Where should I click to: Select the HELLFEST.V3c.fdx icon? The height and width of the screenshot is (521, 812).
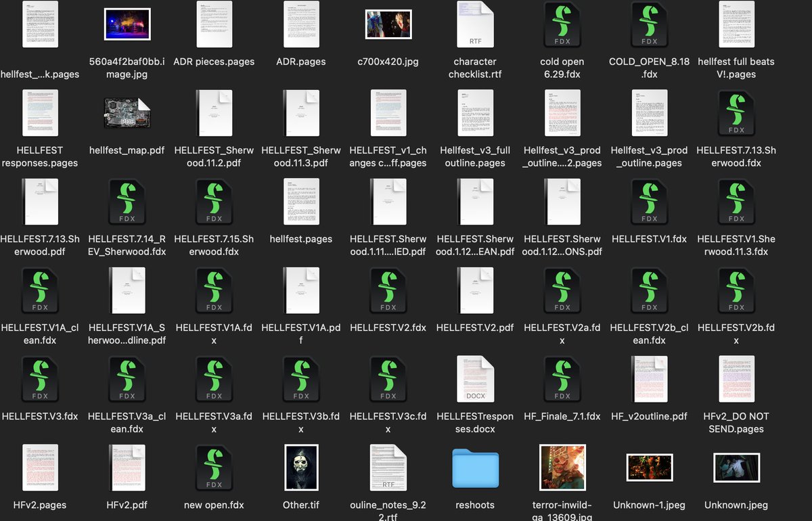coord(388,379)
